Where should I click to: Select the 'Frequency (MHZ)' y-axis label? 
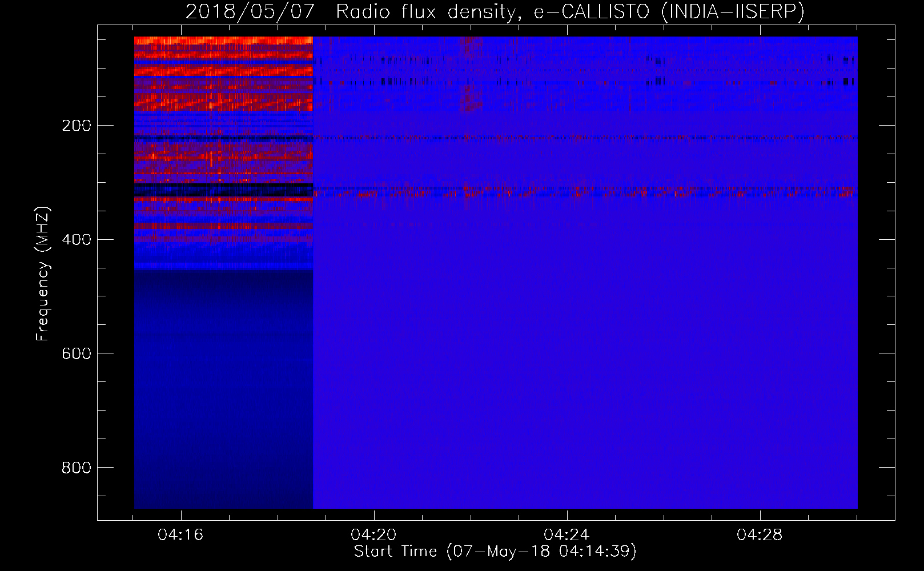43,274
